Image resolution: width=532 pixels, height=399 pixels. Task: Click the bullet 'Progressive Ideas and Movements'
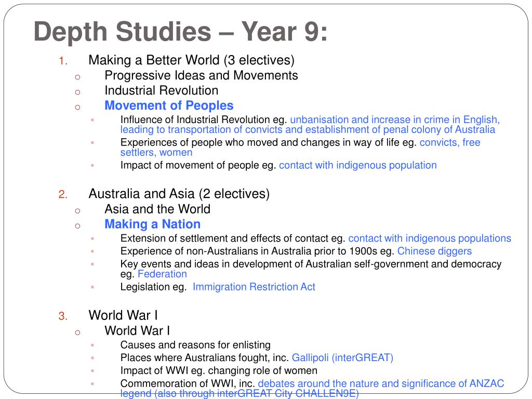coord(201,75)
